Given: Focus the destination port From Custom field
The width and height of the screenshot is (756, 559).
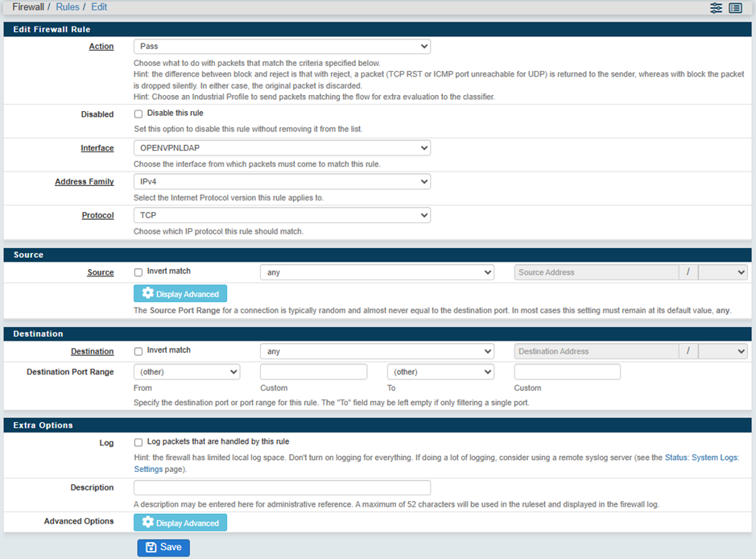Looking at the screenshot, I should 313,372.
